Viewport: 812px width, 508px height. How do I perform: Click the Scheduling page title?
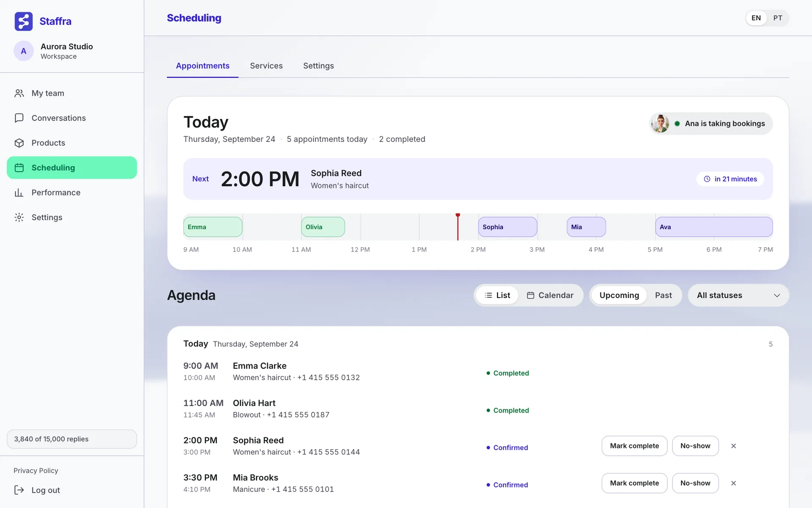pyautogui.click(x=194, y=18)
